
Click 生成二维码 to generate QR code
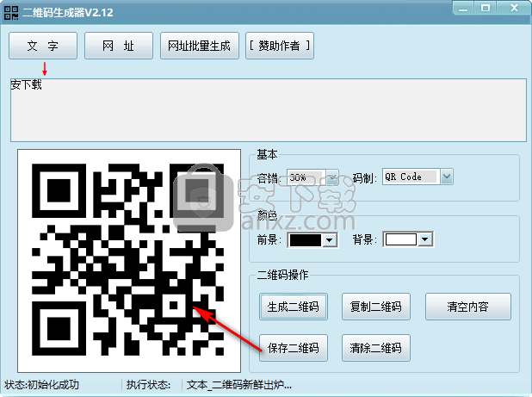[294, 307]
